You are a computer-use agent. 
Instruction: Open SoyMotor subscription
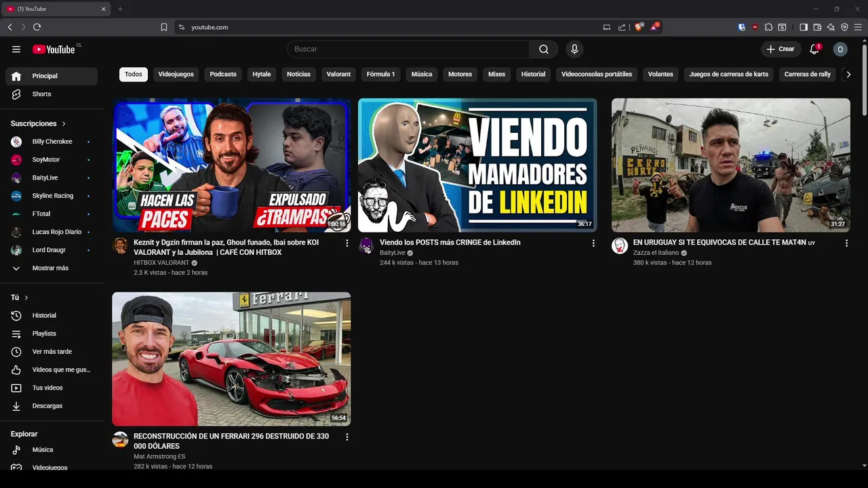point(52,160)
